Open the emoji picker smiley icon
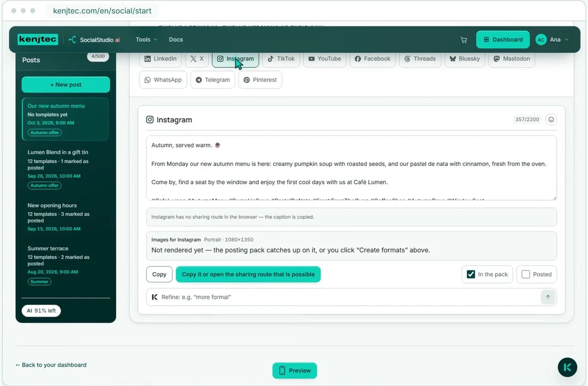Screen dimensions: 588x386 (x=551, y=119)
